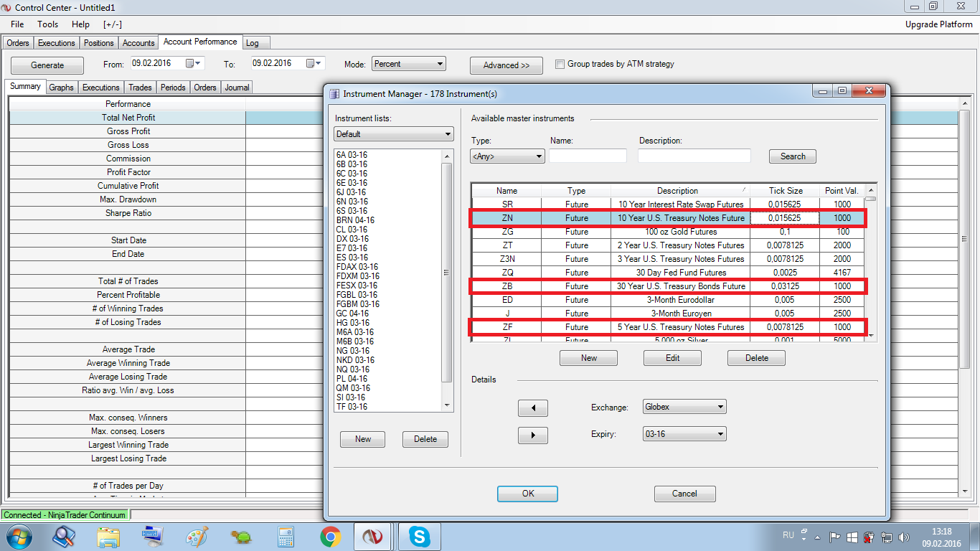Toggle Group trades by ATM strategy checkbox

click(560, 64)
